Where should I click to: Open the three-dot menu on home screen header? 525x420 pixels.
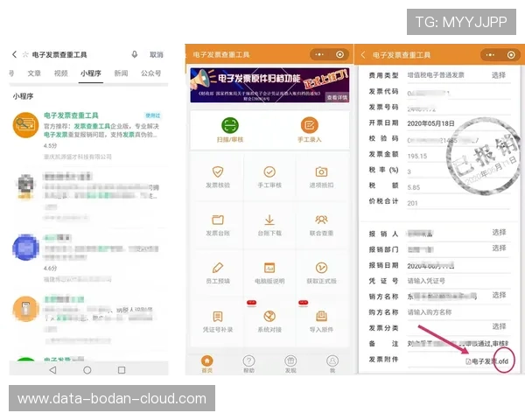(319, 54)
